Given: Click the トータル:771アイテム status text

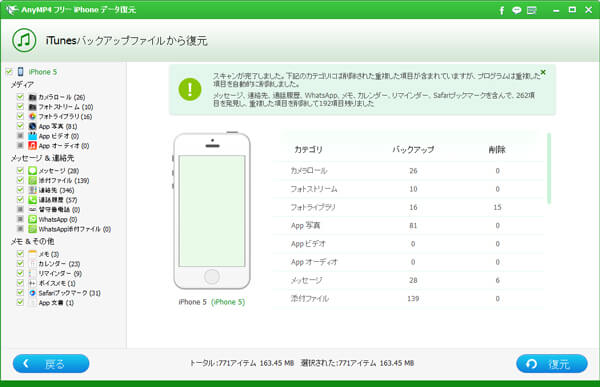Looking at the screenshot, I should tap(242, 363).
